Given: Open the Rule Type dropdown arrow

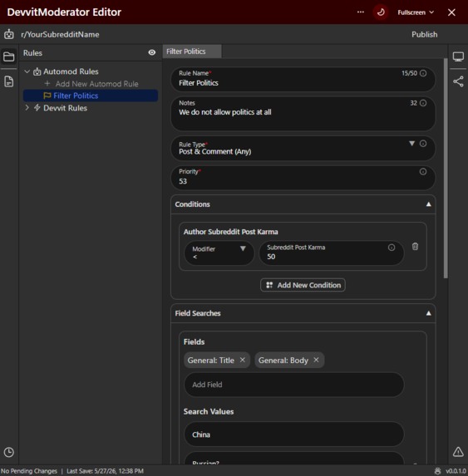Looking at the screenshot, I should click(411, 143).
